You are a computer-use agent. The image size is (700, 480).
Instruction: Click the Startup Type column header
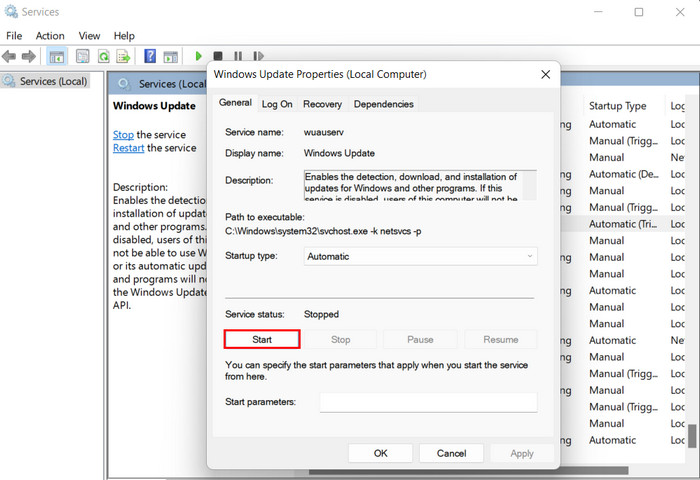pyautogui.click(x=617, y=106)
